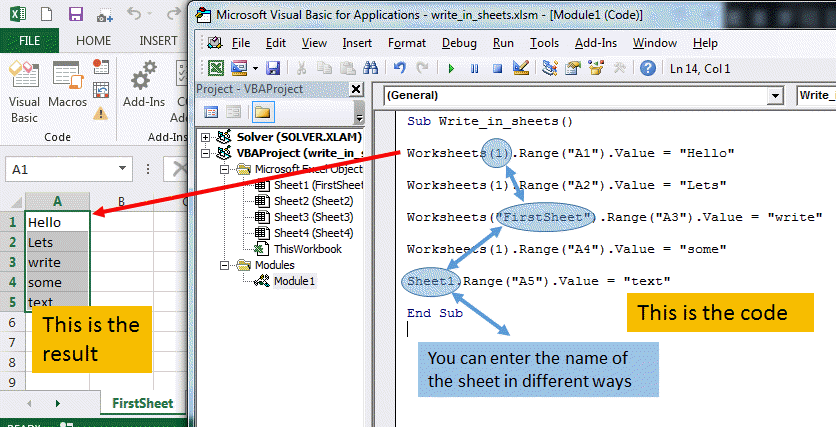Click the Add-Ins gears icon in Excel ribbon
The height and width of the screenshot is (427, 836).
(x=144, y=84)
